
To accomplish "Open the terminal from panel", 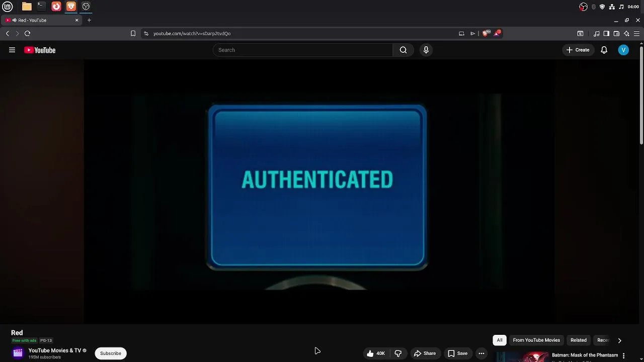I will [41, 7].
